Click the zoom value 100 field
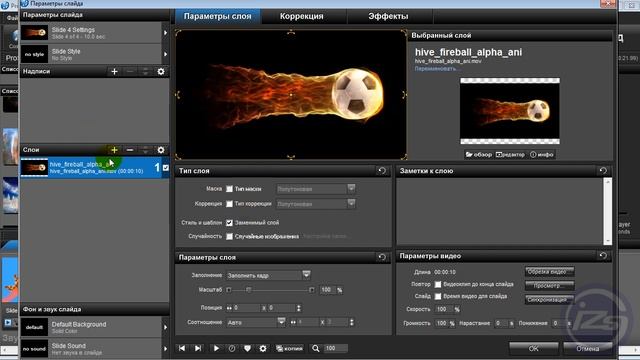 [336, 348]
